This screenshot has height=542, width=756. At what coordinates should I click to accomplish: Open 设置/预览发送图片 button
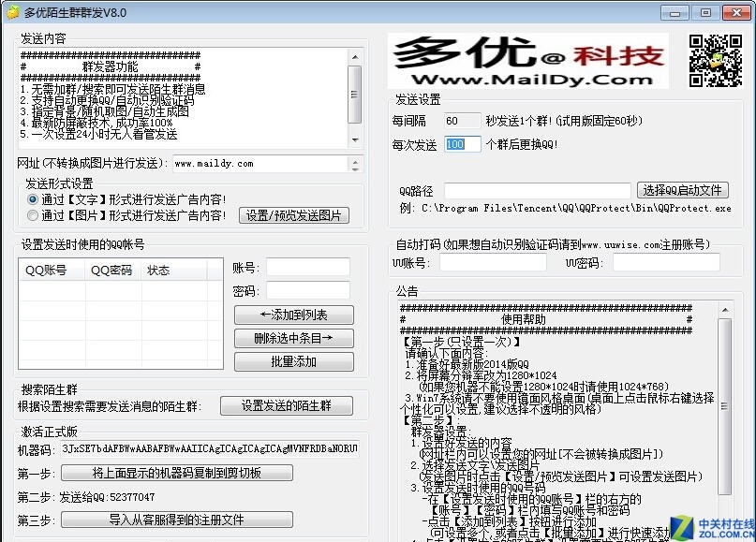point(293,215)
